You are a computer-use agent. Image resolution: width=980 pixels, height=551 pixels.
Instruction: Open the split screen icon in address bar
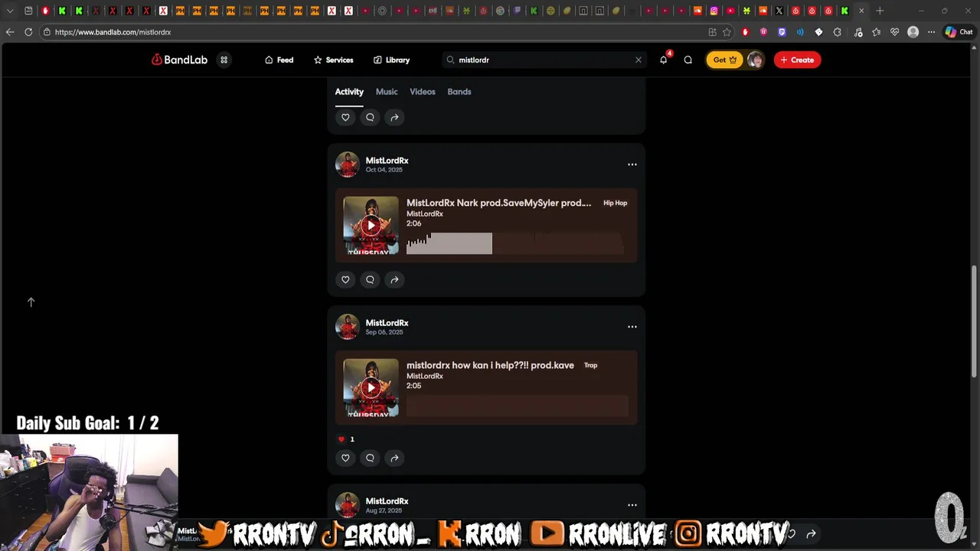click(x=712, y=32)
